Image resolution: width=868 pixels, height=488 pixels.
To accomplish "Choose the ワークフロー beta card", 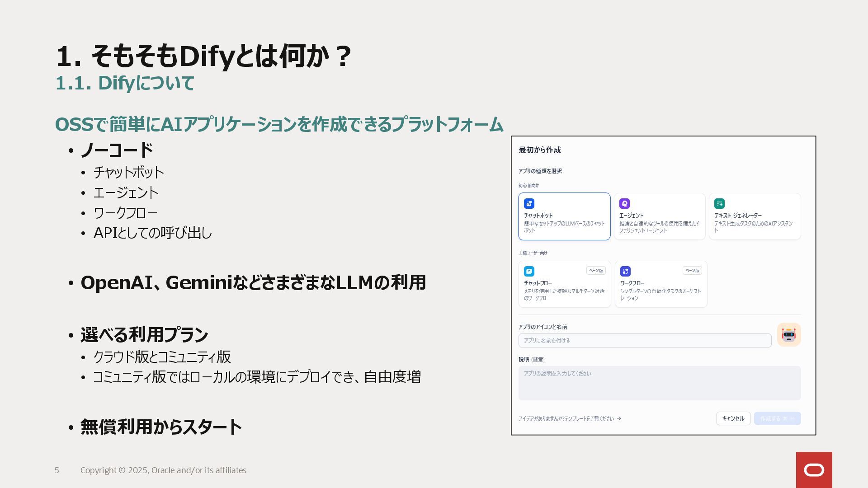I will pos(660,289).
